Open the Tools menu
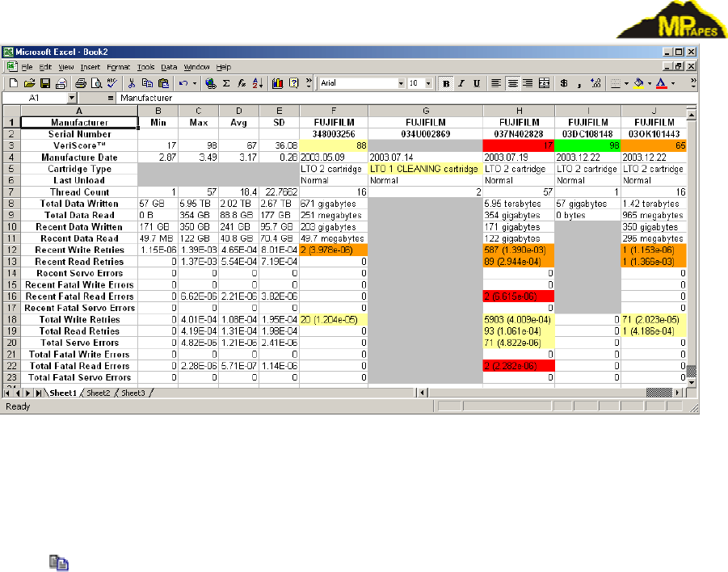 tap(145, 67)
